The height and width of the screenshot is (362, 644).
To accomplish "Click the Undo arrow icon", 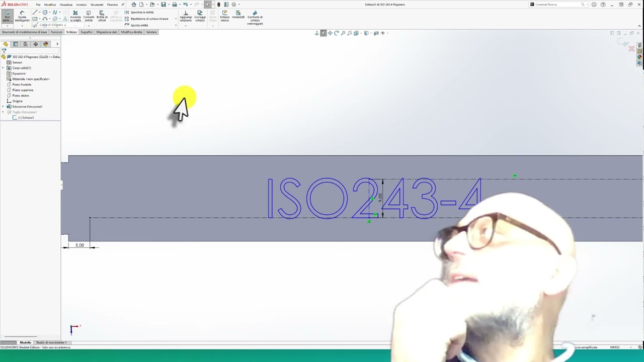I will click(x=185, y=5).
